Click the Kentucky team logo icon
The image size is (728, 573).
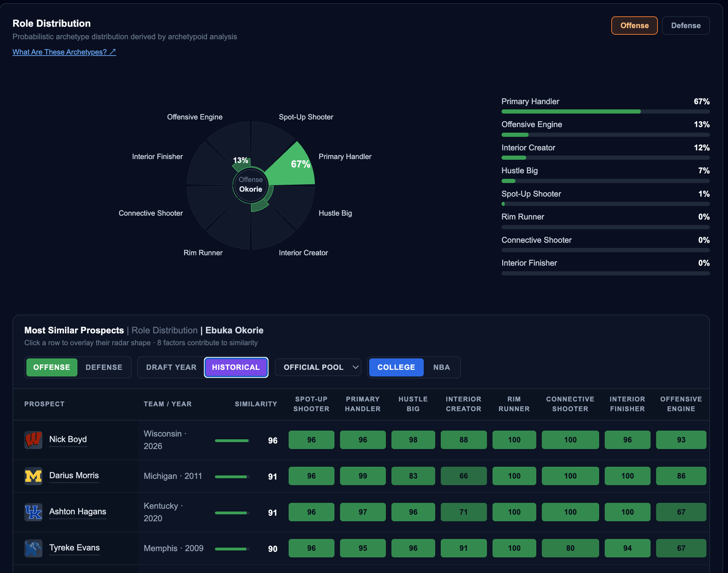point(33,512)
